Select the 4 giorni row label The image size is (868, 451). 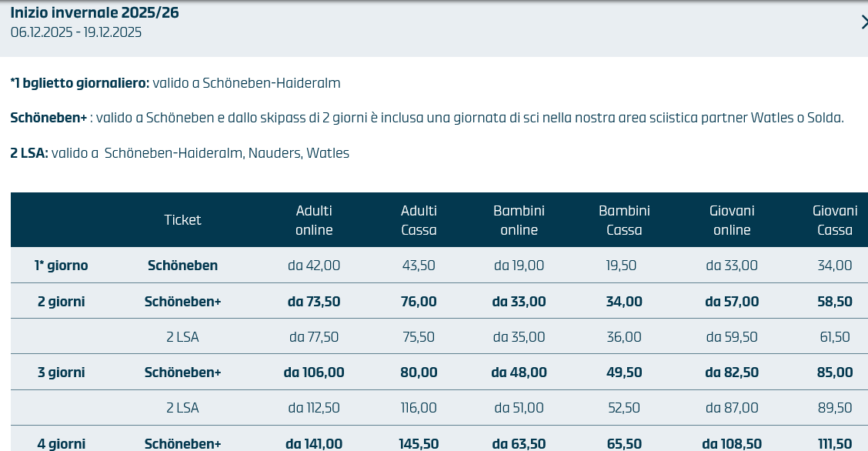(62, 443)
